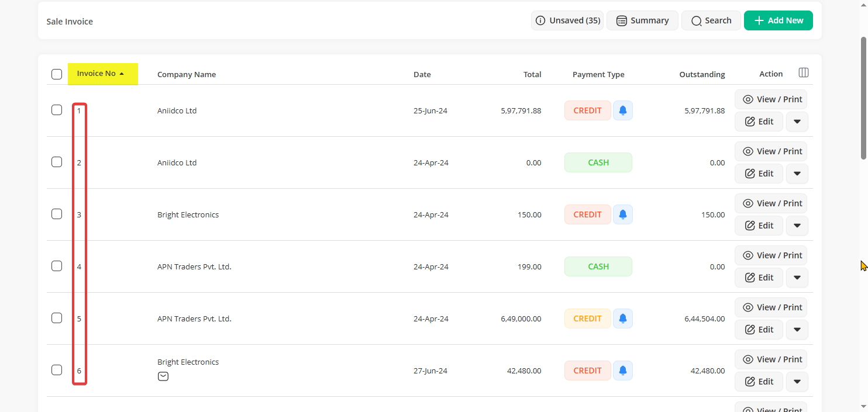This screenshot has height=412, width=868.
Task: Open action dropdown arrow for invoice 5
Action: (x=797, y=330)
